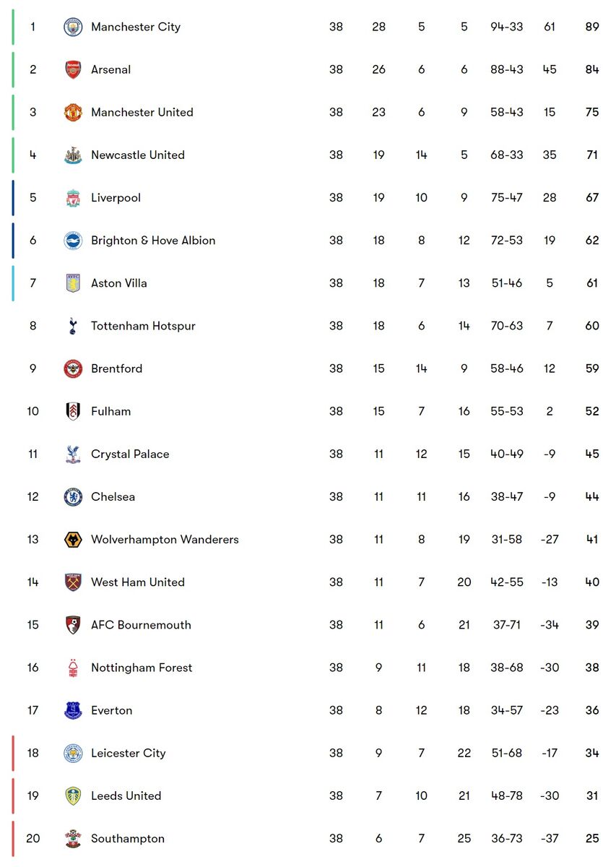Click the Wolverhampton Wanderers wolf crest
The image size is (616, 867).
pos(73,540)
